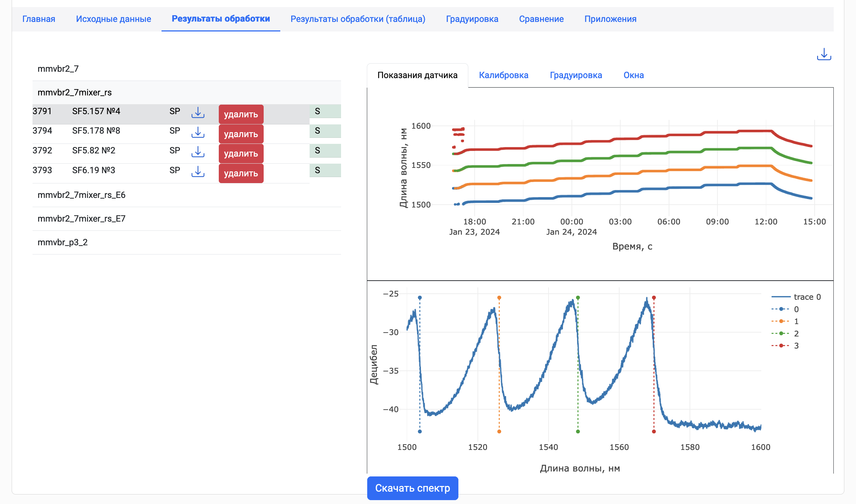Expand the mmvbr2_7 group
856x504 pixels.
point(187,69)
